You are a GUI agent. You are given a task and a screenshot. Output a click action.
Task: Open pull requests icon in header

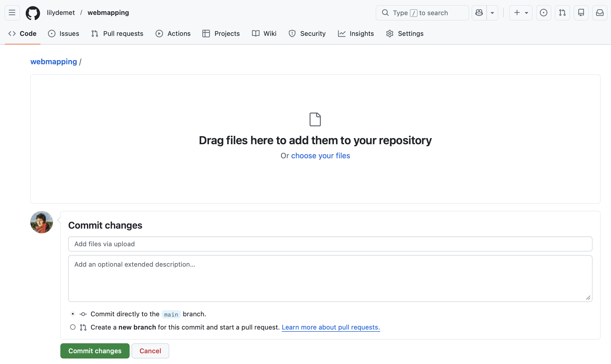(562, 13)
